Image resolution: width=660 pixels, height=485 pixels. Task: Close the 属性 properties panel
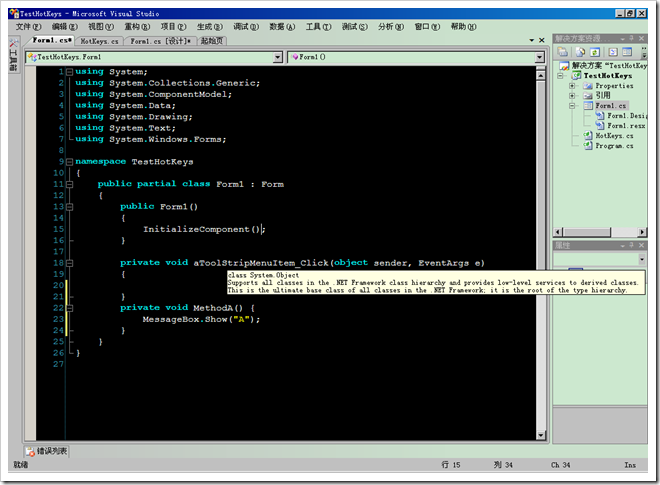641,245
